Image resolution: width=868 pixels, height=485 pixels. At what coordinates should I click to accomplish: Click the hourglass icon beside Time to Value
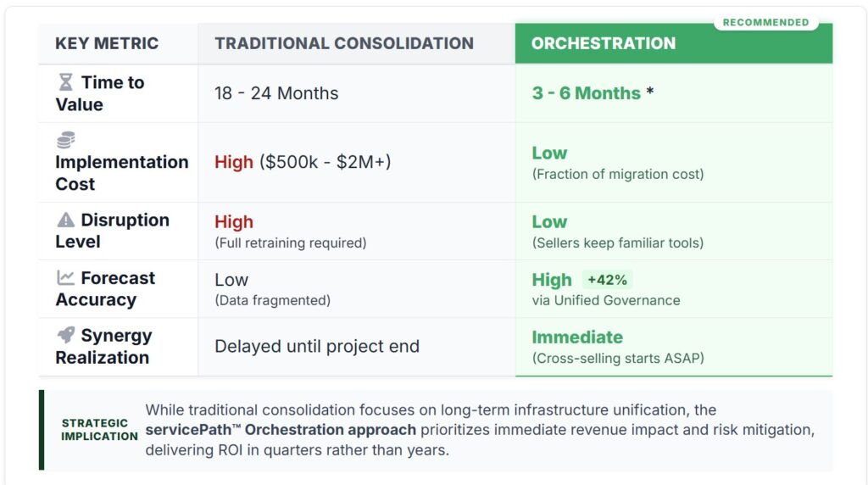65,82
